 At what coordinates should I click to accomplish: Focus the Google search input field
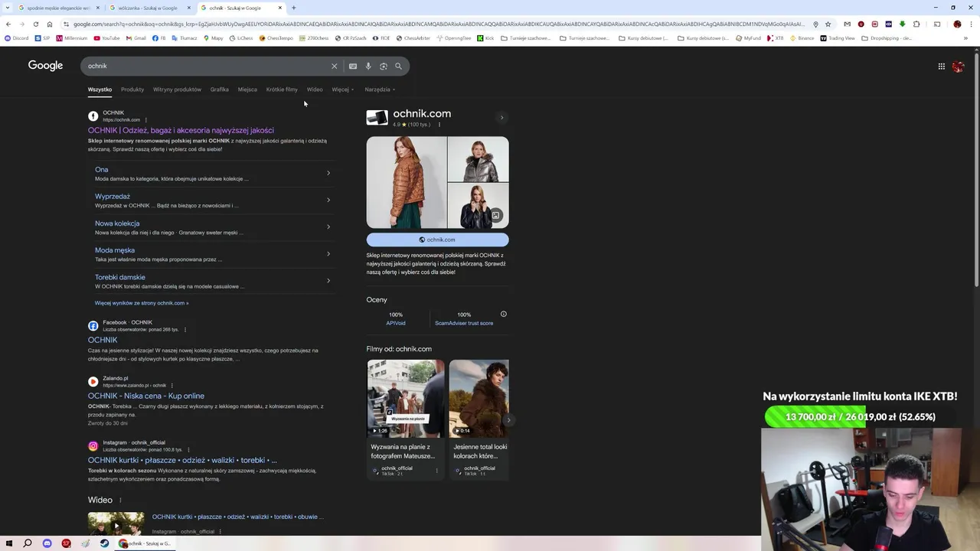tap(207, 66)
